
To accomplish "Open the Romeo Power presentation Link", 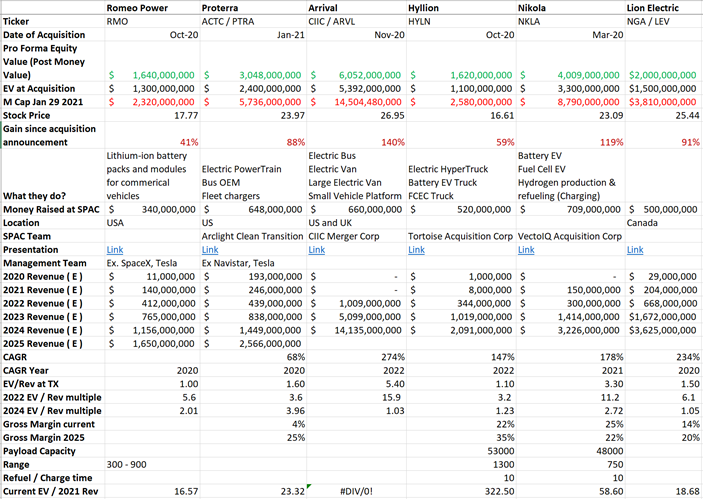I will pos(115,250).
